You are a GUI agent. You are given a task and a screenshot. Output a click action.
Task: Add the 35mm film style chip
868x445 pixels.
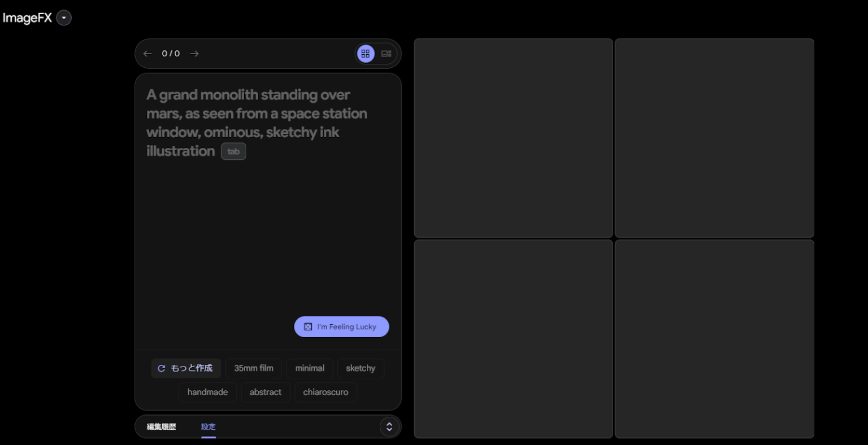(x=254, y=368)
